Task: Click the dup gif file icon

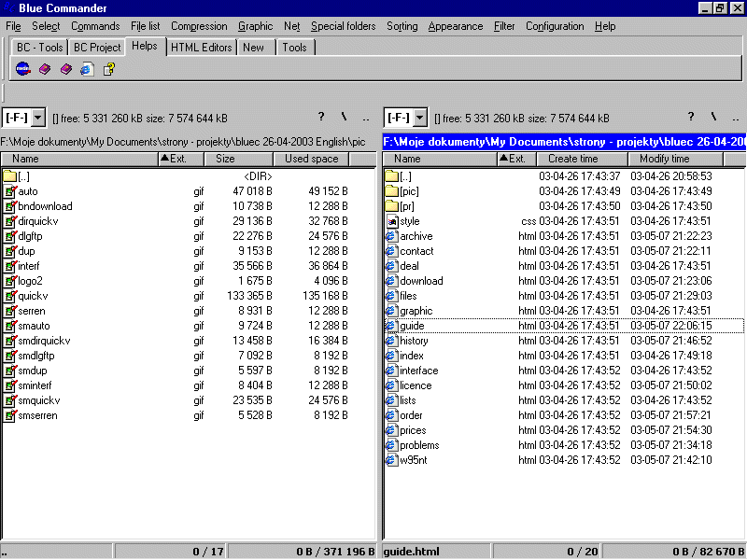Action: tap(10, 251)
